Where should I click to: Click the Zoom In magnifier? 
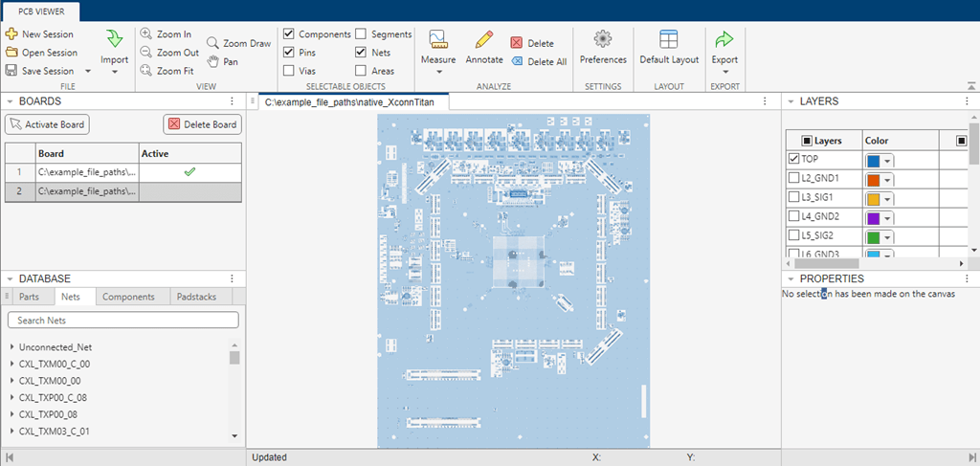coord(146,33)
